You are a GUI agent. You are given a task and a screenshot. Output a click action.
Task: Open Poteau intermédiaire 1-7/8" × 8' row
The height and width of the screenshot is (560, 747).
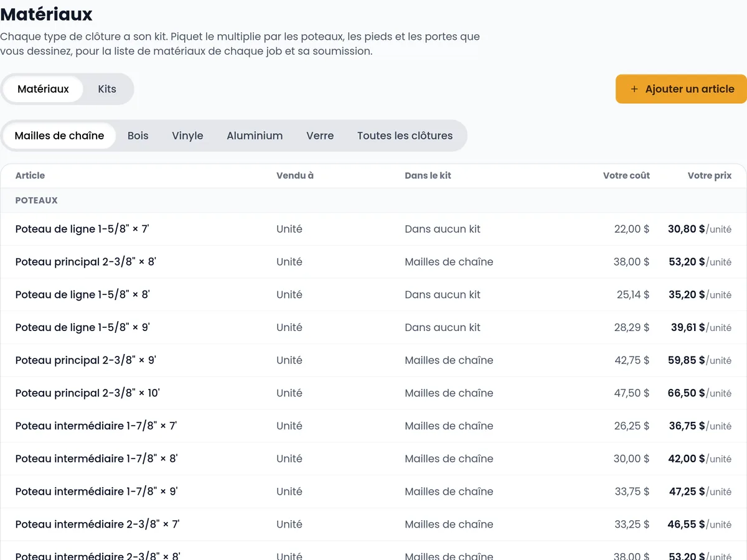(x=374, y=459)
